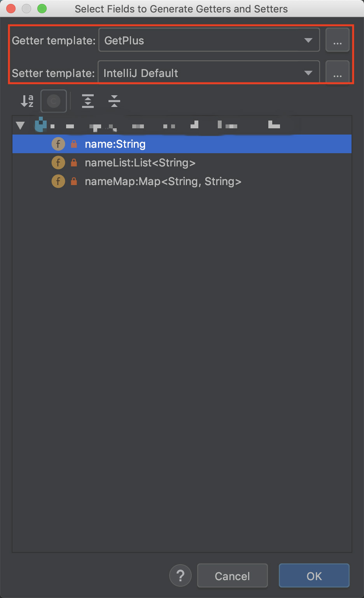This screenshot has width=364, height=598.
Task: Open getter template editor via ellipsis button
Action: 338,40
